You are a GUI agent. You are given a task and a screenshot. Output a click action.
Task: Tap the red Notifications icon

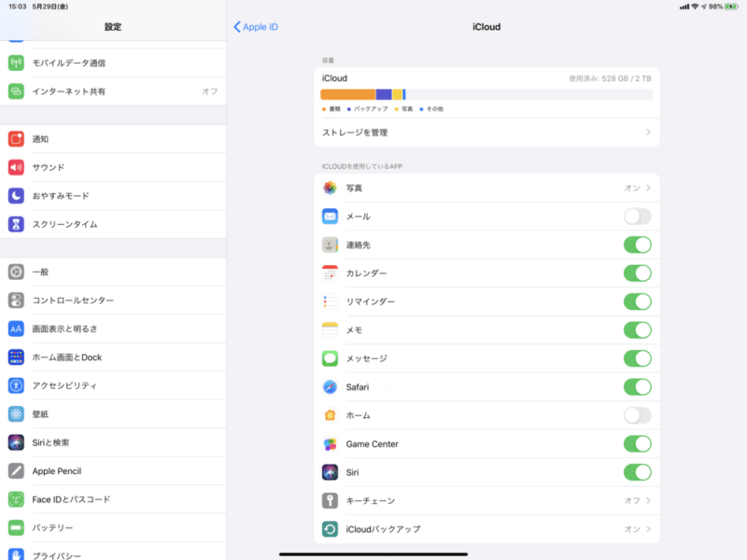(16, 139)
